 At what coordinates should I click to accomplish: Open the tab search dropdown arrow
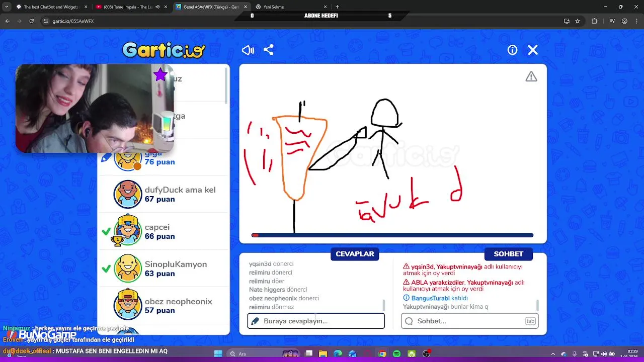[6, 7]
